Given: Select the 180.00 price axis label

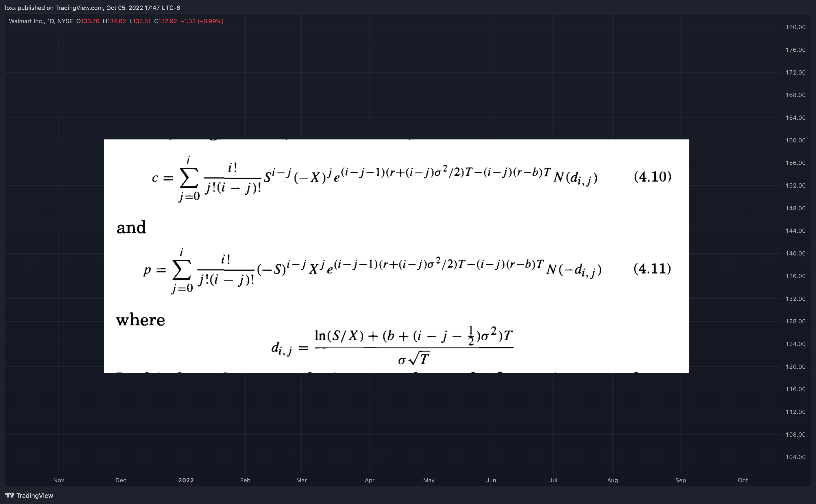Looking at the screenshot, I should click(795, 27).
